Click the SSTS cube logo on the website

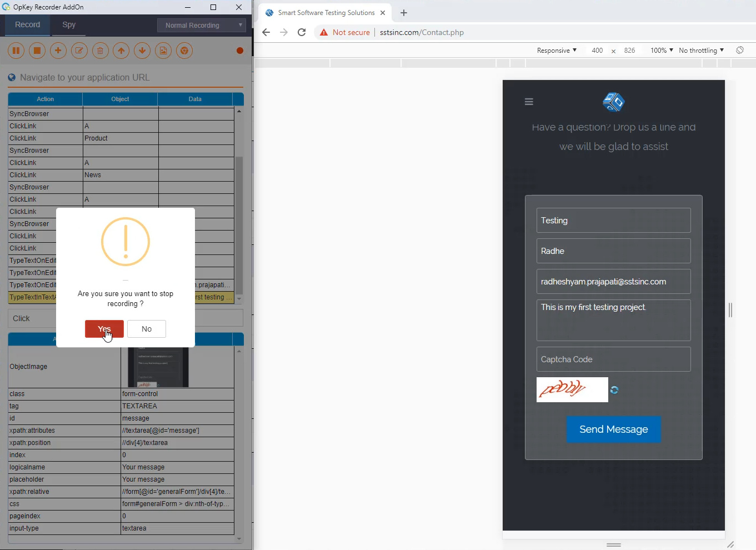click(x=614, y=102)
